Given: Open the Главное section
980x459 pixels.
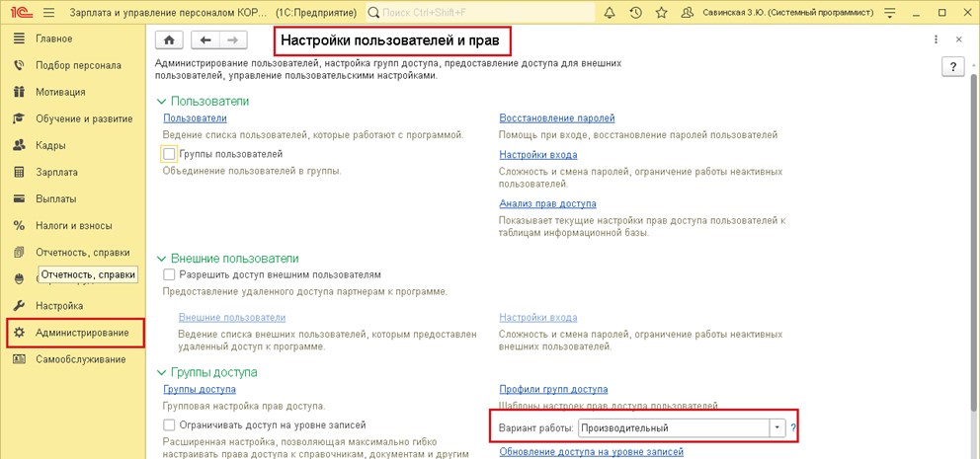Looking at the screenshot, I should tap(53, 38).
